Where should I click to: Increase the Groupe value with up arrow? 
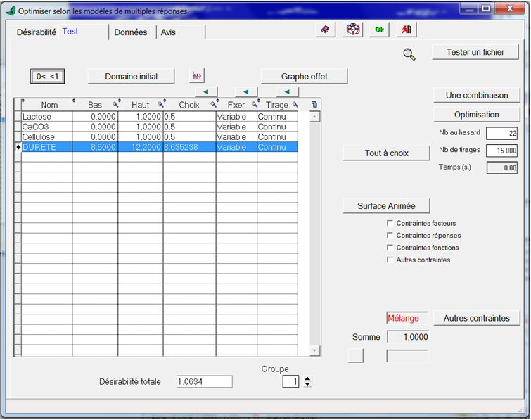point(307,378)
